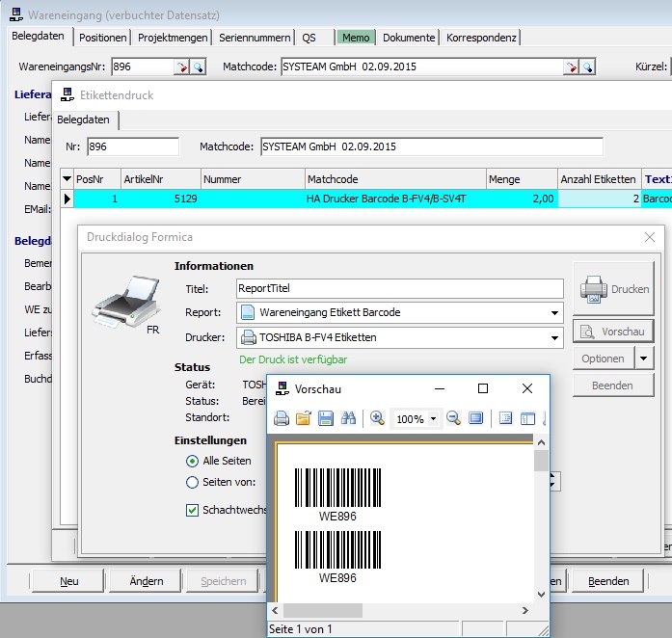Open the 100% zoom level dropdown
672x638 pixels.
[x=433, y=418]
